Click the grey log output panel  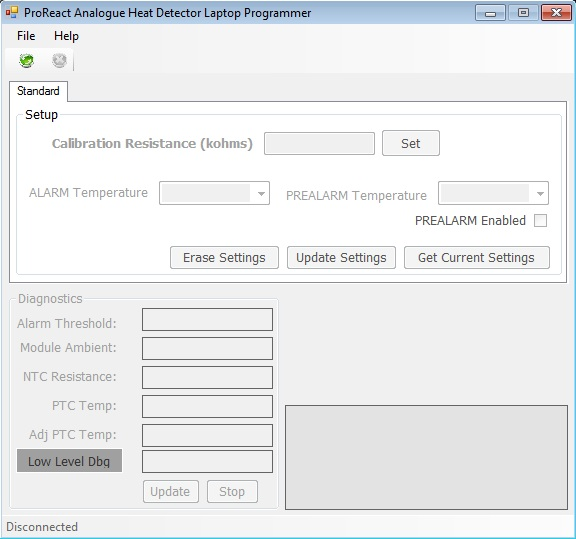[426, 457]
